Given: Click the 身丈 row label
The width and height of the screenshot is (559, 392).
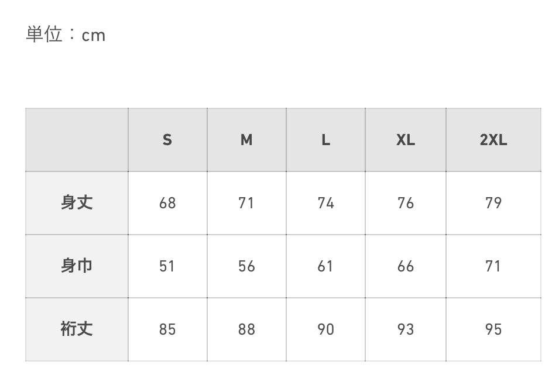Looking at the screenshot, I should pyautogui.click(x=77, y=203).
